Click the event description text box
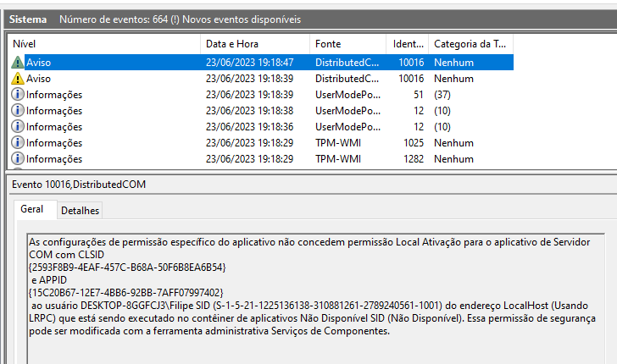The width and height of the screenshot is (617, 364). point(316,299)
